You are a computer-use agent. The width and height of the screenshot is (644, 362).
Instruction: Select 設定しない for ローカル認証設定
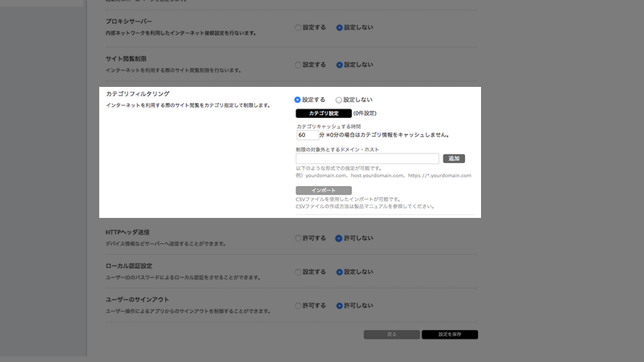click(x=339, y=271)
